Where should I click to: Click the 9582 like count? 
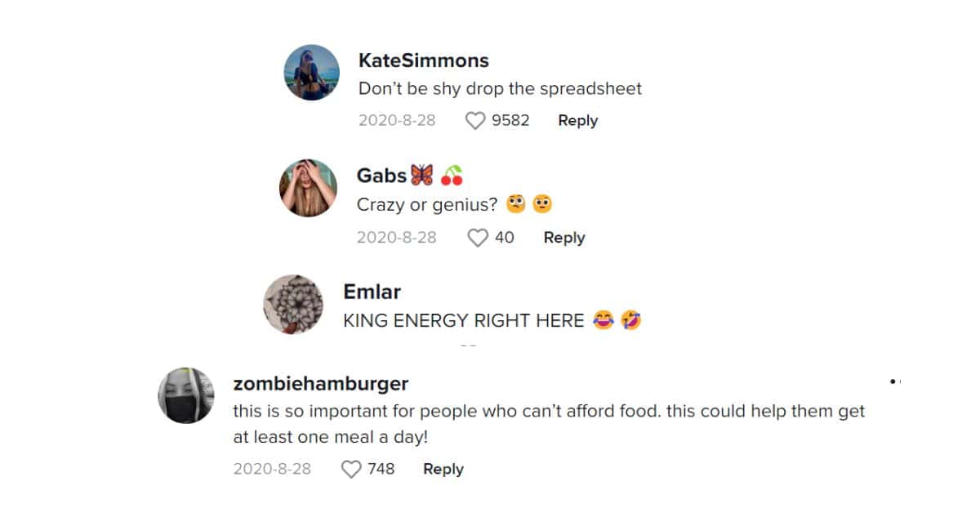[510, 120]
